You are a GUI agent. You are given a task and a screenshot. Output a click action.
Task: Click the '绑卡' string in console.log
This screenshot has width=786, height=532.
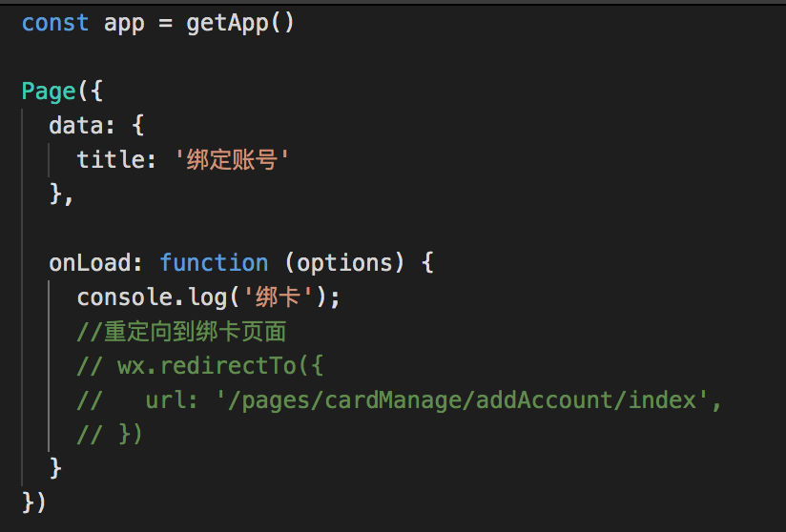coord(279,297)
